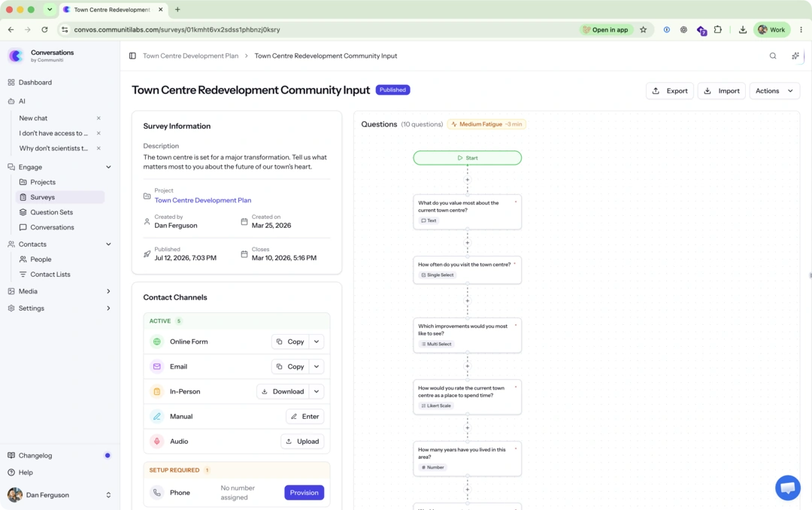Image resolution: width=812 pixels, height=510 pixels.
Task: Open Online Form copy options dropdown
Action: 317,342
